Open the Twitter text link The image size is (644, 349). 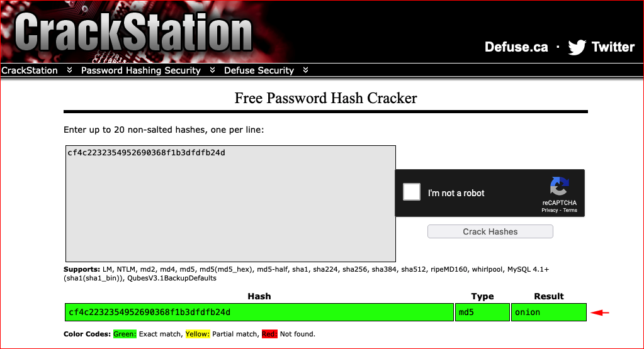(613, 47)
